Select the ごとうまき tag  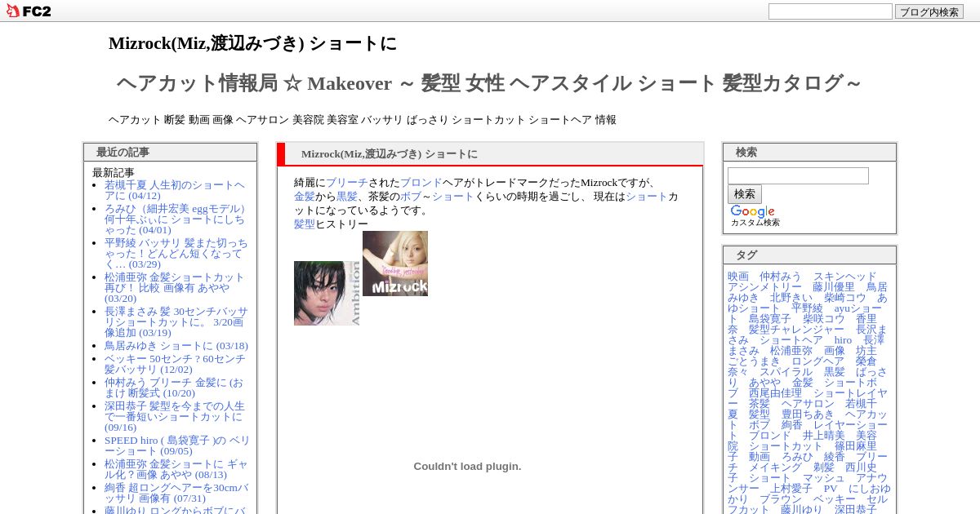tap(754, 361)
